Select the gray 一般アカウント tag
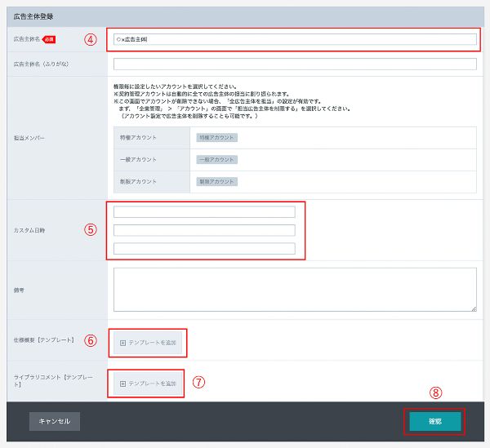 pos(216,160)
